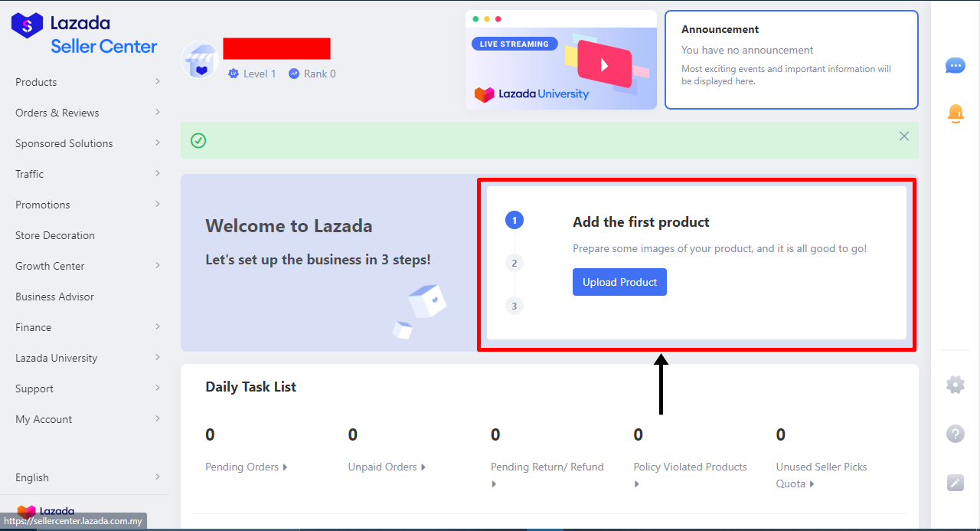Click the store avatar icon
This screenshot has height=531, width=980.
(x=200, y=61)
